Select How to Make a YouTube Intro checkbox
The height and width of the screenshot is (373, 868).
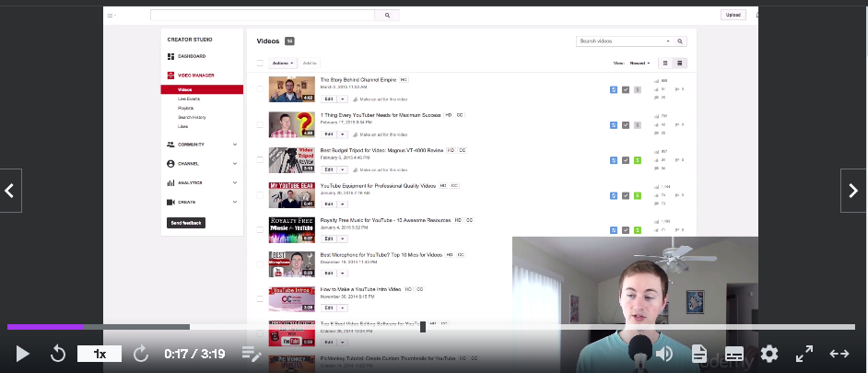click(x=260, y=298)
